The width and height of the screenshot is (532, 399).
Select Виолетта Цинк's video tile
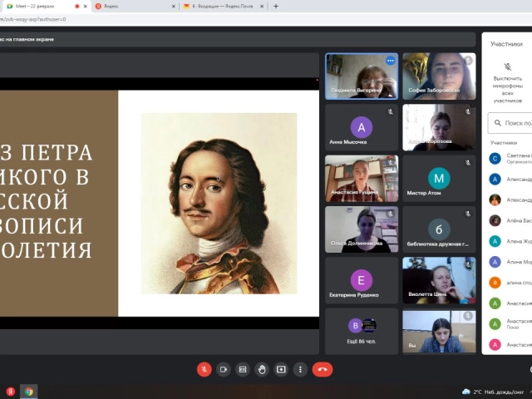coord(439,280)
